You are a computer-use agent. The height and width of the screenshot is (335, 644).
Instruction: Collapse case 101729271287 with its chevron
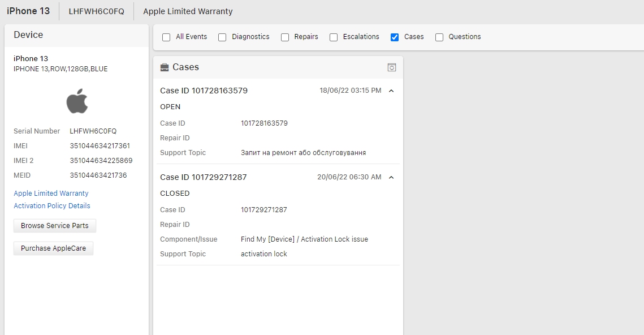point(391,178)
